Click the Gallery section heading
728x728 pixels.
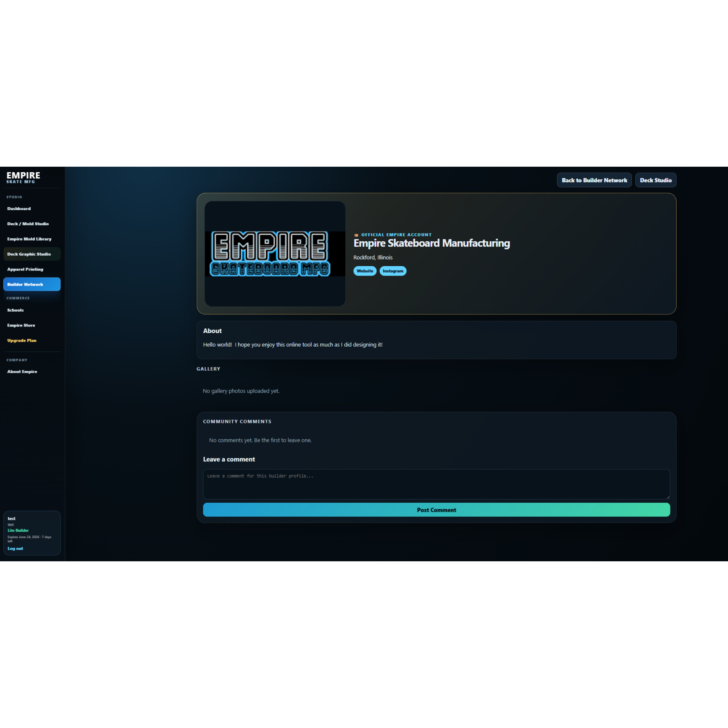(x=208, y=369)
